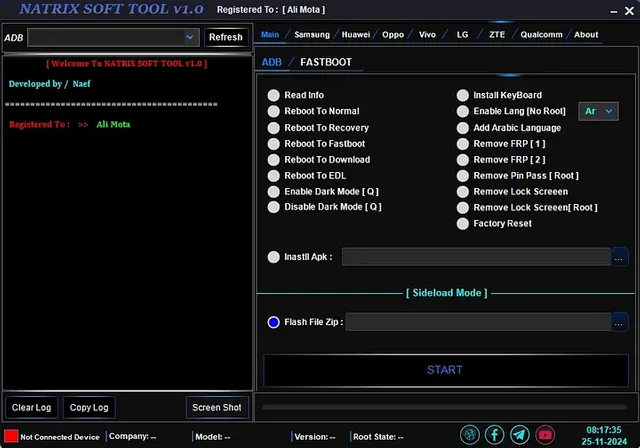This screenshot has height=448, width=640.
Task: Select Install KeyBoard option
Action: (462, 95)
